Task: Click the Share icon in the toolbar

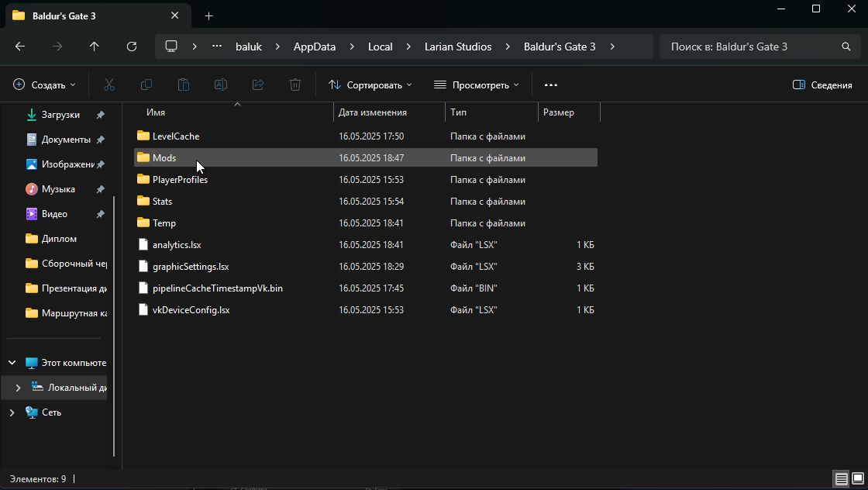Action: point(258,85)
